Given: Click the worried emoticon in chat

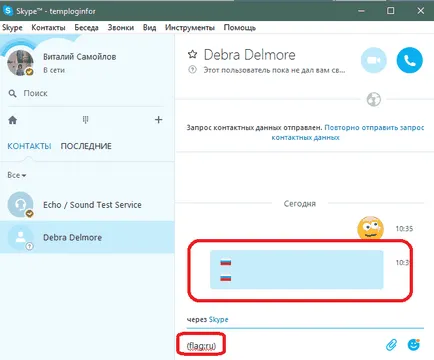Looking at the screenshot, I should coord(370,229).
